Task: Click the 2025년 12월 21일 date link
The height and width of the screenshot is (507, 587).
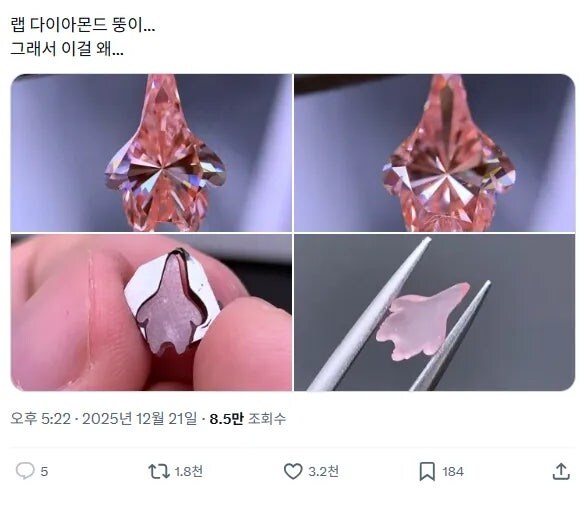Action: point(139,418)
